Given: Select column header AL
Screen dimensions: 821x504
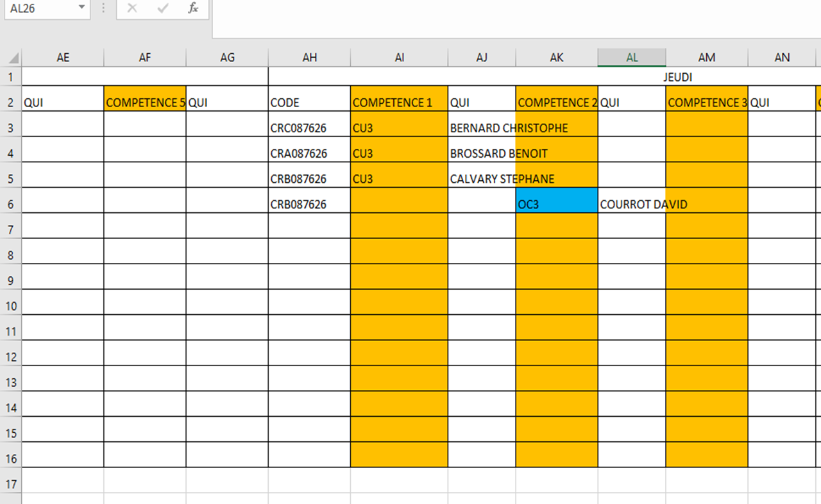Looking at the screenshot, I should (632, 58).
